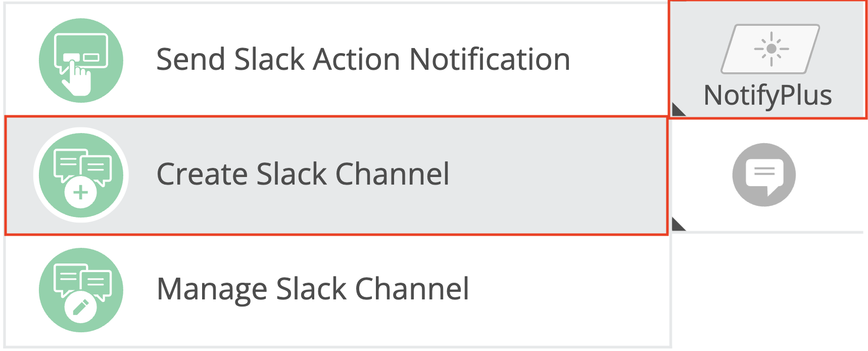Image resolution: width=868 pixels, height=351 pixels.
Task: Click blank space right of Manage Slack Channel text
Action: click(566, 289)
